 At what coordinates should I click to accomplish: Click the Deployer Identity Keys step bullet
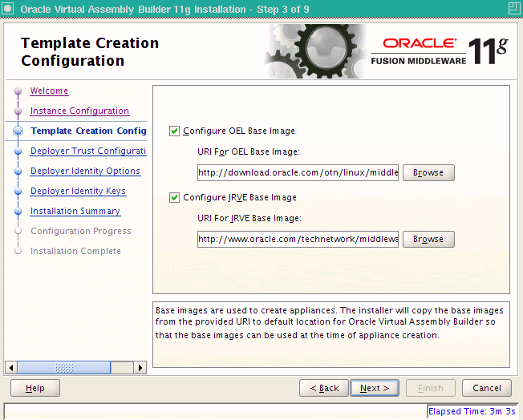(x=18, y=191)
